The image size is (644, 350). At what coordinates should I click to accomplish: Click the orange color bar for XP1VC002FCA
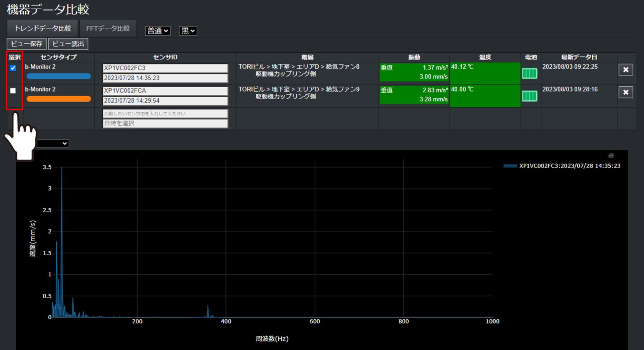(59, 99)
